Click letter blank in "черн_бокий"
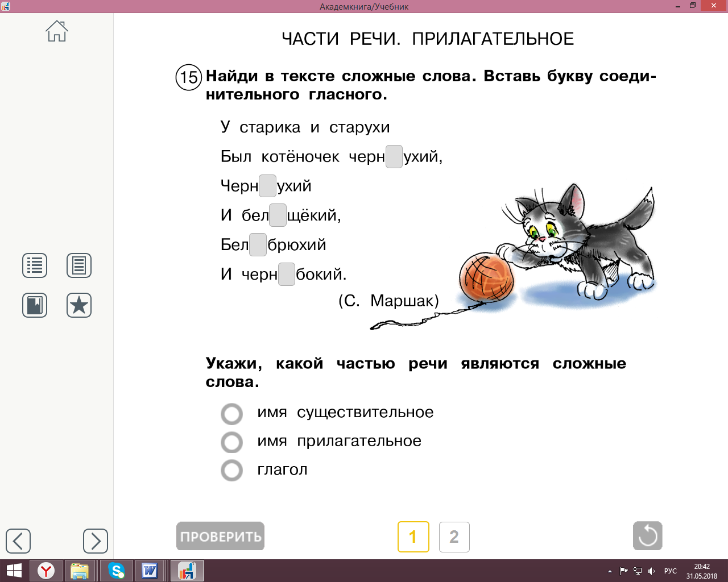Viewport: 728px width, 582px height. pos(287,274)
